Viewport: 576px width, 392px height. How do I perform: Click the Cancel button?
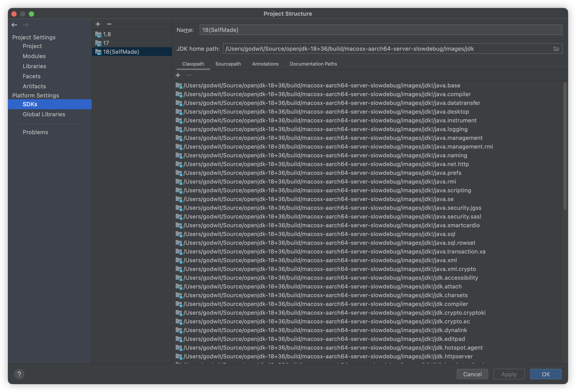(472, 374)
